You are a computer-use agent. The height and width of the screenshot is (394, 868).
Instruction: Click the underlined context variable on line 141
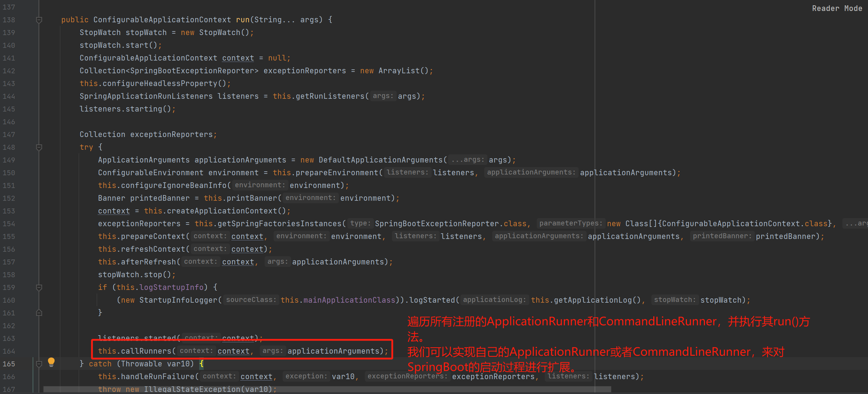[x=238, y=58]
